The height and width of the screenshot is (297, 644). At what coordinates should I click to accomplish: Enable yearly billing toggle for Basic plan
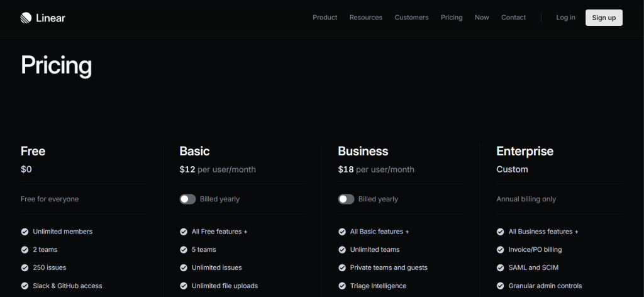[187, 199]
